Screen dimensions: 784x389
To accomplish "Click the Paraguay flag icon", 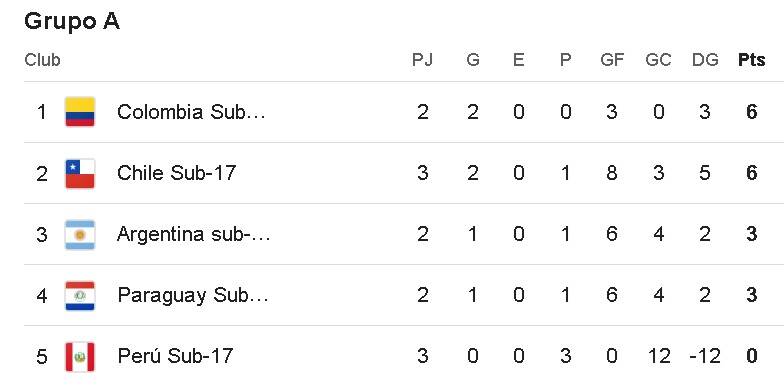I will point(80,296).
